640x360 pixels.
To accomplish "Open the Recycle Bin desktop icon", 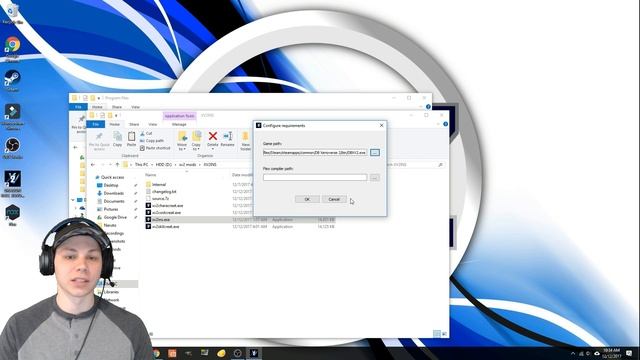I will click(x=12, y=13).
